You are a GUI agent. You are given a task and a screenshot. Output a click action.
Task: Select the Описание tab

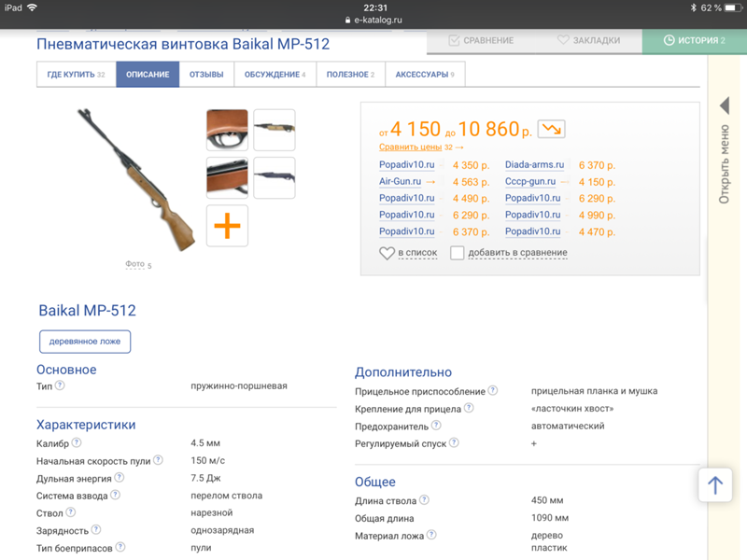pyautogui.click(x=148, y=75)
